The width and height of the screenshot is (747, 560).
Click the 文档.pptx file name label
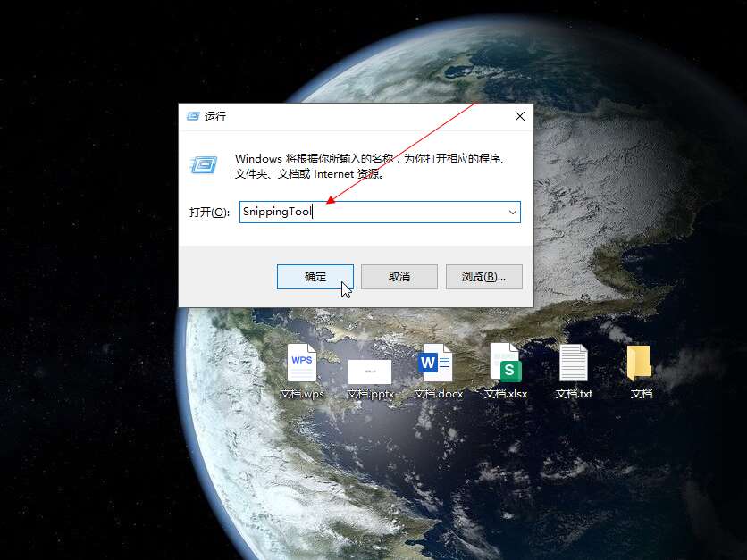371,394
